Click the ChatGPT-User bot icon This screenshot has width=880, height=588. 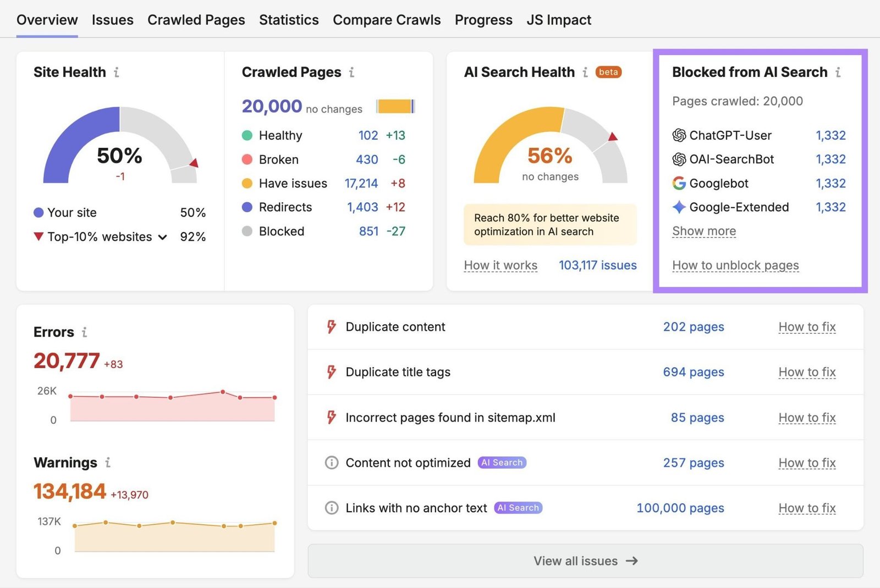click(679, 135)
